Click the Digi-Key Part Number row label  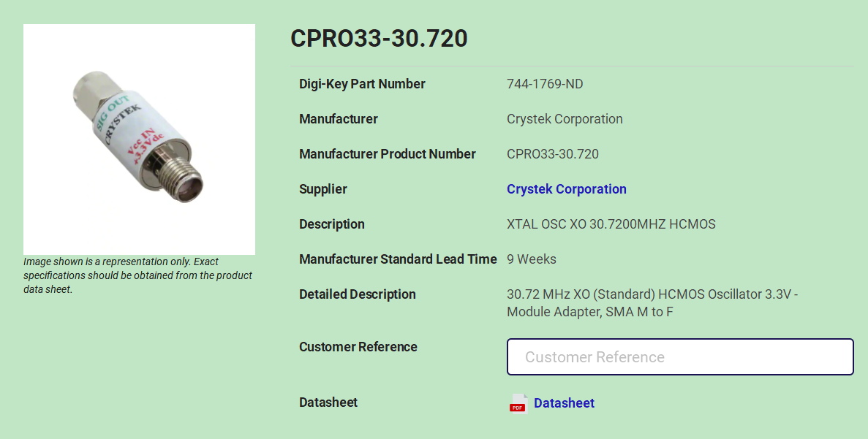(x=362, y=83)
